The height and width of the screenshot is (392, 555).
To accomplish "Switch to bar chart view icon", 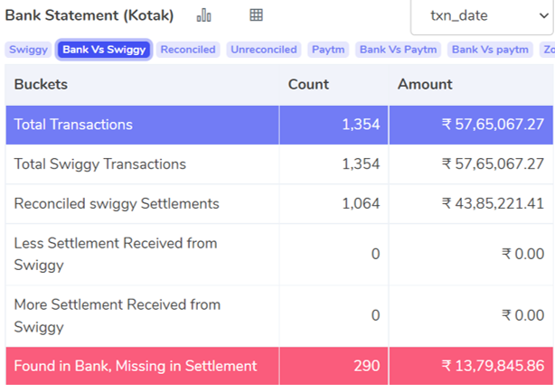I will coord(204,15).
